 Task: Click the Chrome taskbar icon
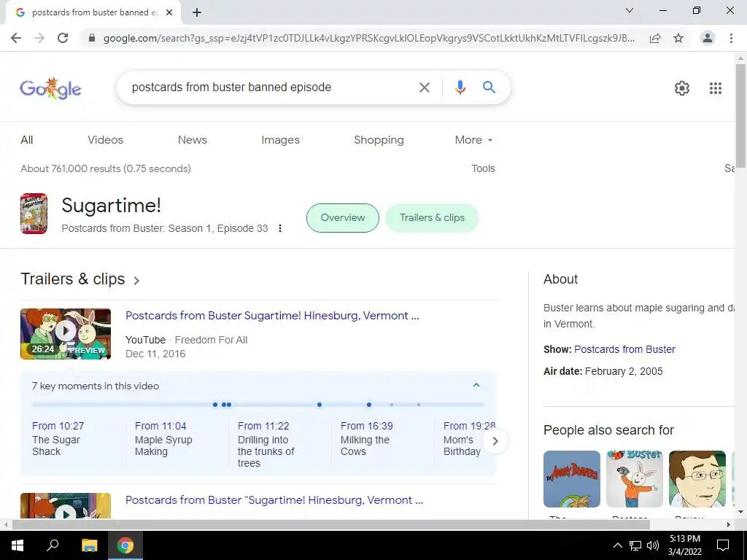coord(125,545)
